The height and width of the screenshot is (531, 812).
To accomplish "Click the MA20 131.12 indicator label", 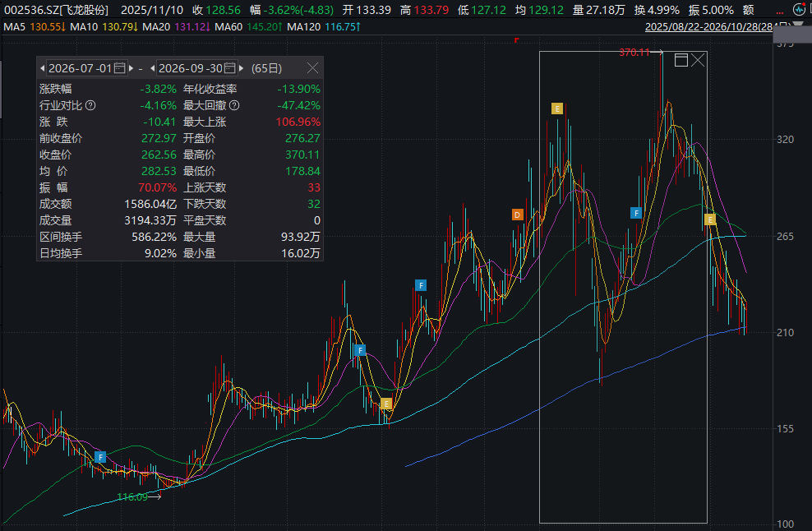I will point(176,26).
